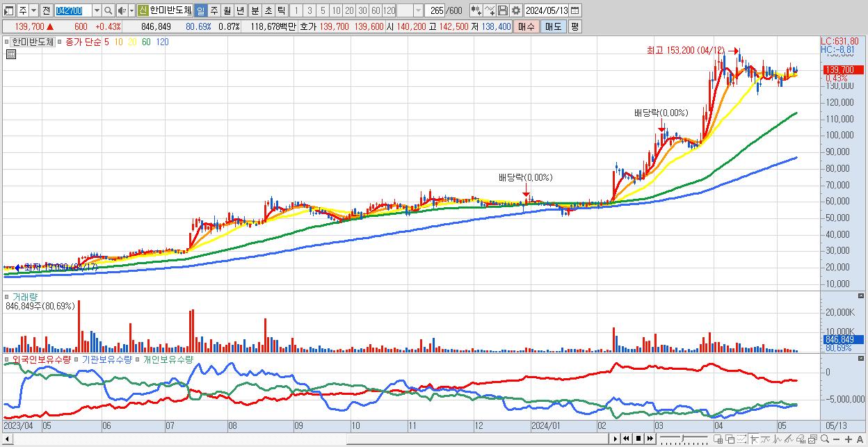This screenshot has width=868, height=447.
Task: Click the speaker sound icon
Action: click(x=122, y=10)
